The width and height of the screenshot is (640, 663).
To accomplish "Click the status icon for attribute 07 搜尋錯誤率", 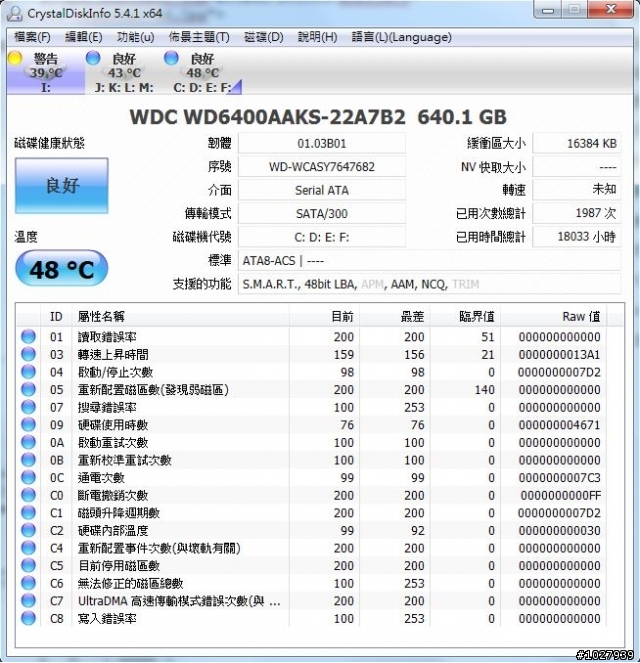I will click(28, 407).
